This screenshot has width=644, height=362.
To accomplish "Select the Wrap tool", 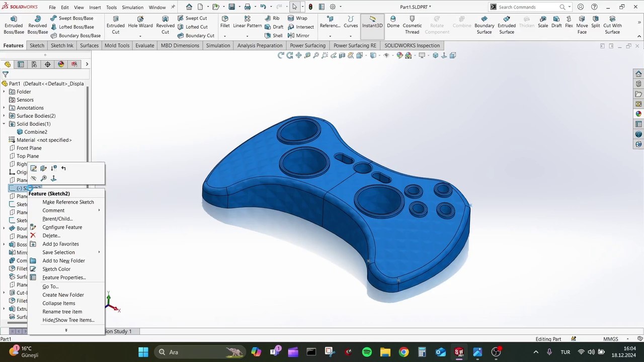I will [297, 18].
